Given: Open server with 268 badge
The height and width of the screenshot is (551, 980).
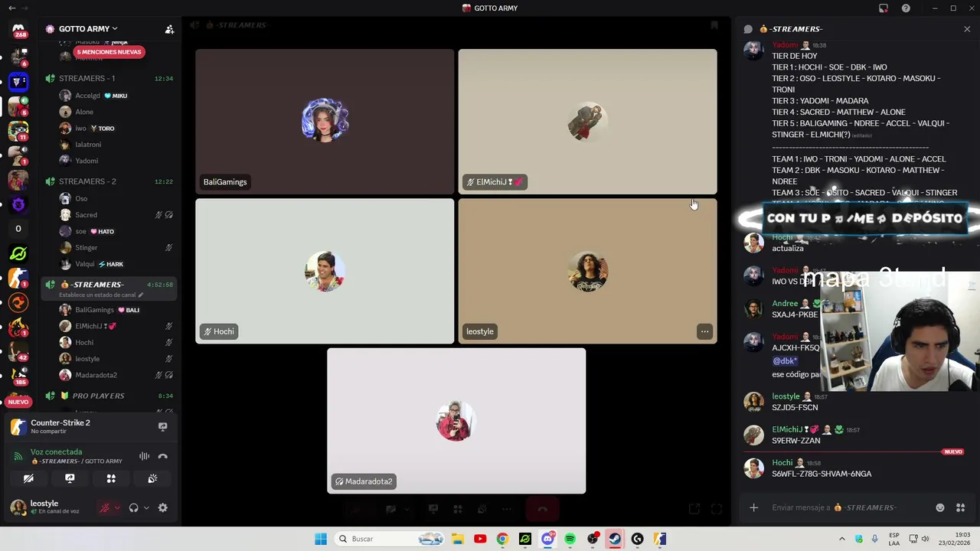Looking at the screenshot, I should pyautogui.click(x=18, y=29).
